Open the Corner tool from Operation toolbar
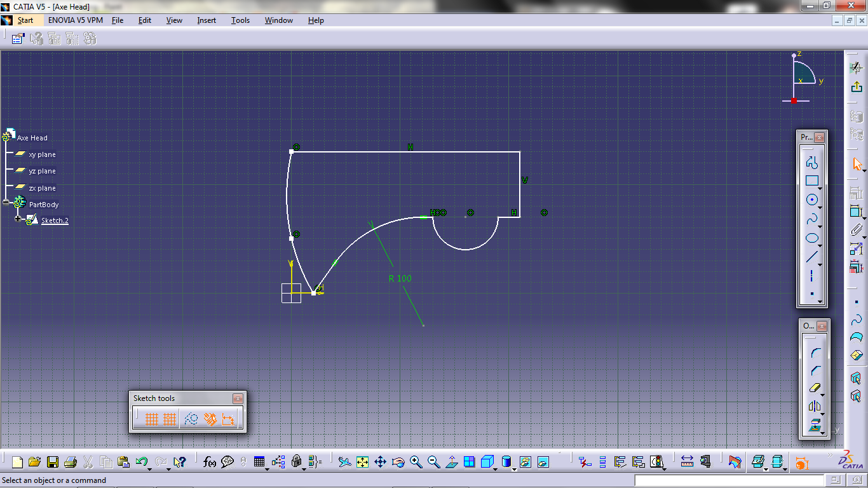Viewport: 868px width, 488px height. coord(815,353)
